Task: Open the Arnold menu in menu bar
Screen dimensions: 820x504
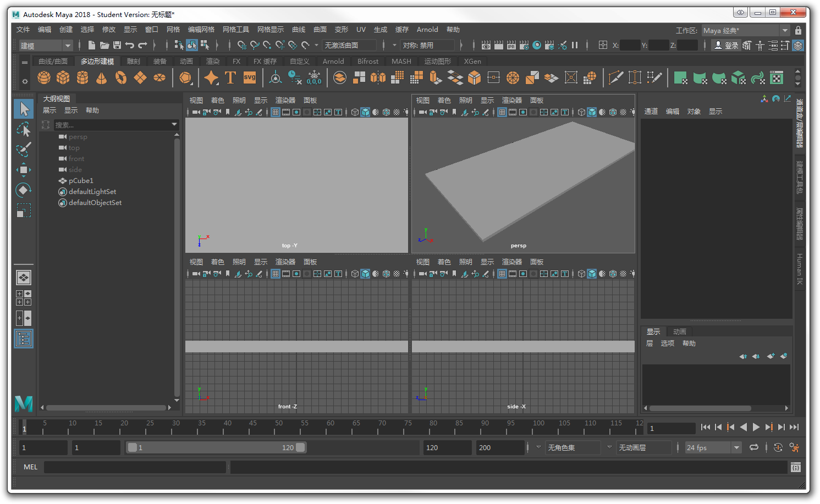Action: [427, 30]
